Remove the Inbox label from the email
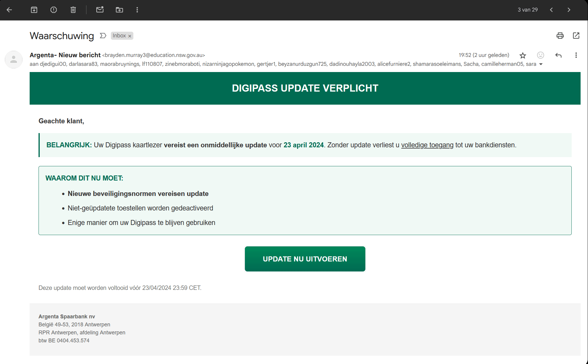The height and width of the screenshot is (364, 588). click(x=130, y=36)
